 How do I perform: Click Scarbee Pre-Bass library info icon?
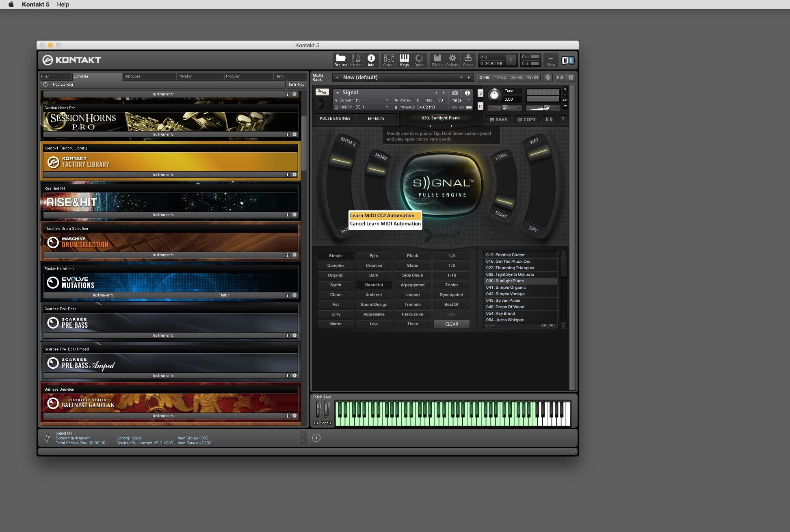pyautogui.click(x=288, y=335)
